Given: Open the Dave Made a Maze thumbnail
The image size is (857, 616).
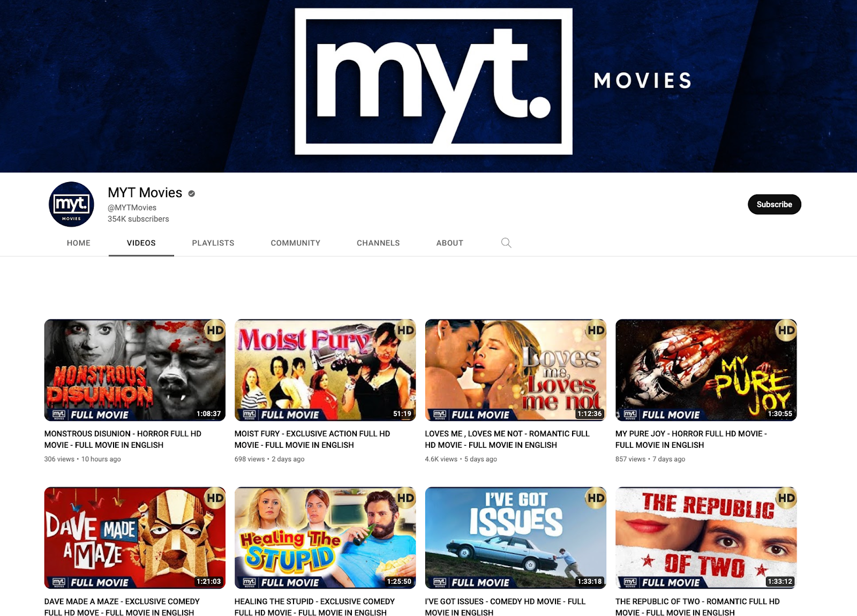Looking at the screenshot, I should [x=135, y=538].
